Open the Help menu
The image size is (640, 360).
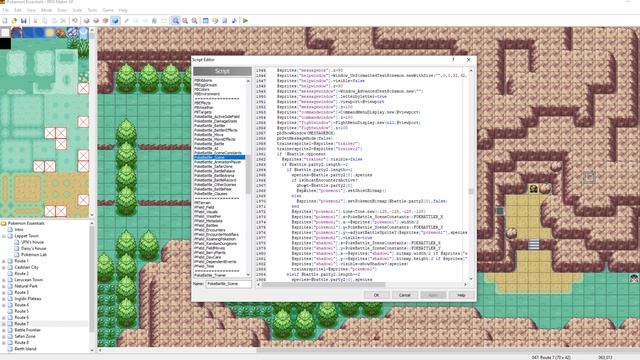coord(123,10)
